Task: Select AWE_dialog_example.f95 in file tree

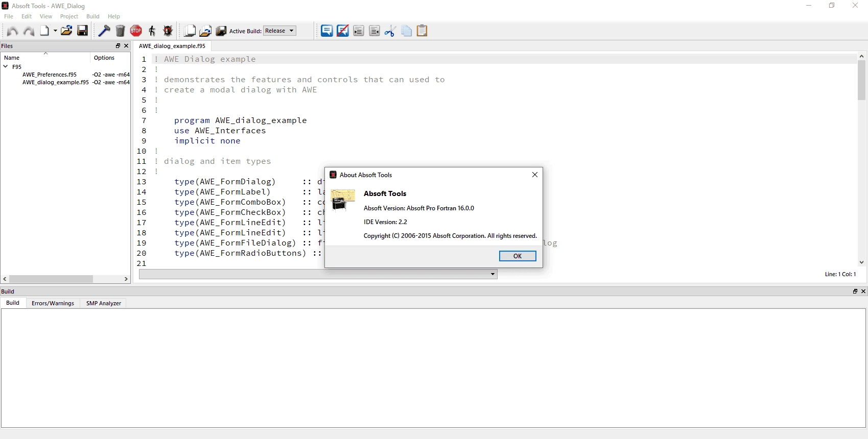Action: coord(56,82)
